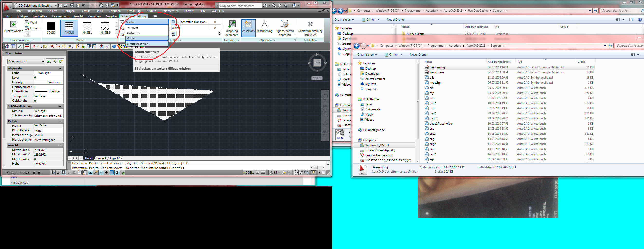Expand the Optionen panel arrow
This screenshot has width=644, height=249.
(x=274, y=40)
